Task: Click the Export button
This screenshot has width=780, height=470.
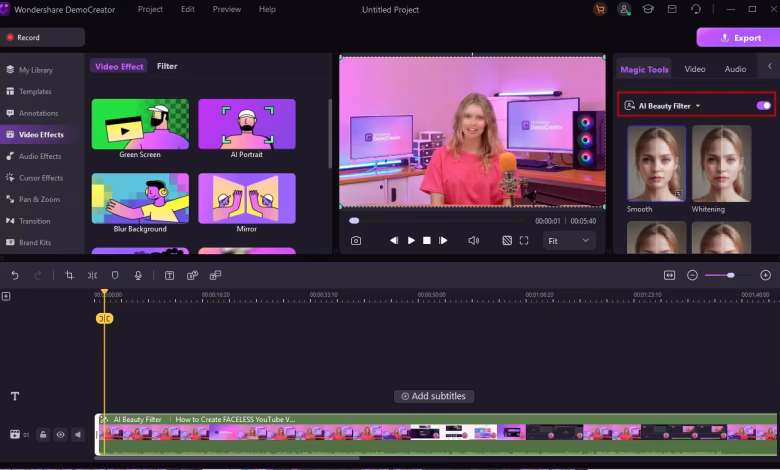Action: coord(738,38)
